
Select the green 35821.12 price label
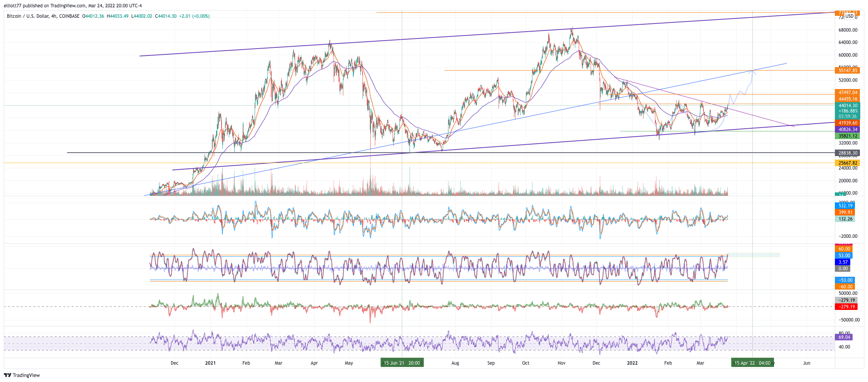pos(847,136)
